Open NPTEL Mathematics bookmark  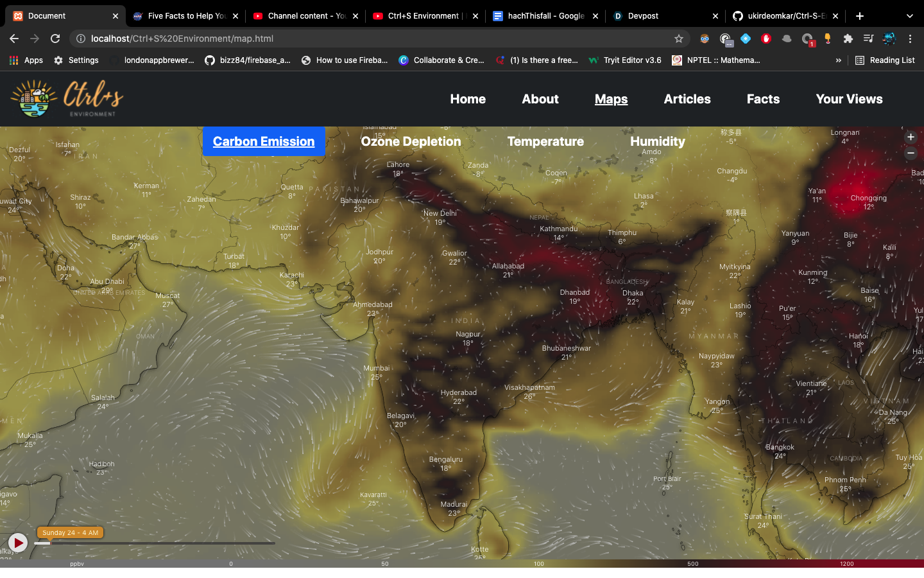click(x=716, y=60)
